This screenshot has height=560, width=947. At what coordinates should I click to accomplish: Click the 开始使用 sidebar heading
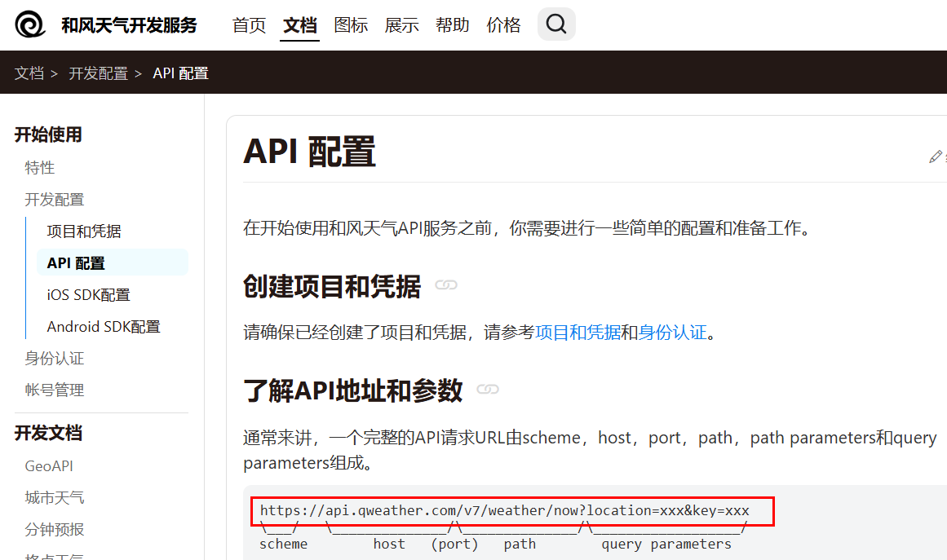tap(48, 134)
